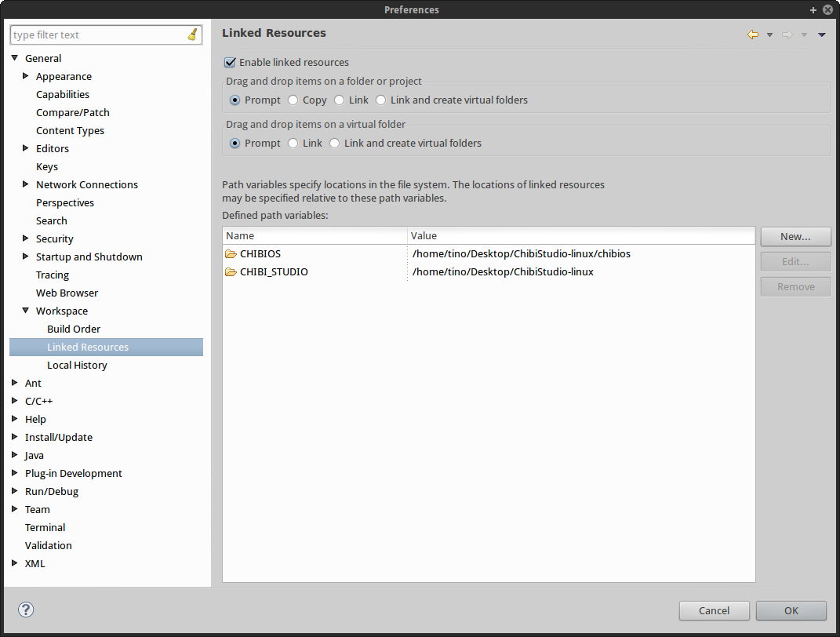Image resolution: width=840 pixels, height=637 pixels.
Task: Cancel the Preferences dialog
Action: click(714, 611)
